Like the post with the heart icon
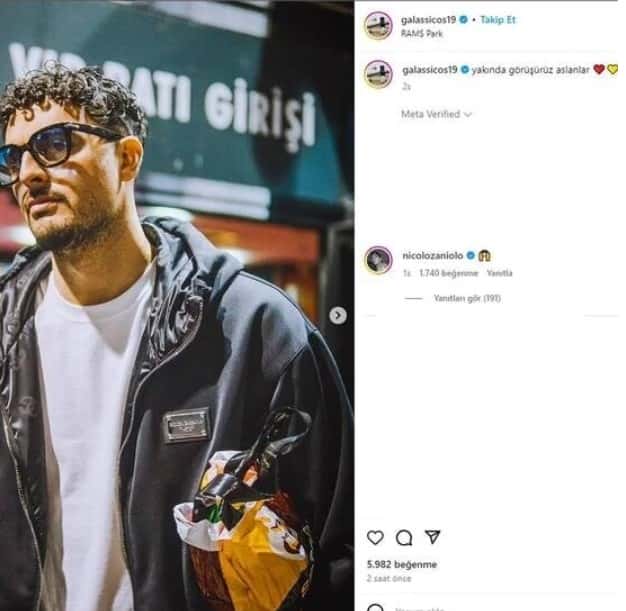Image resolution: width=626 pixels, height=611 pixels. pos(375,538)
